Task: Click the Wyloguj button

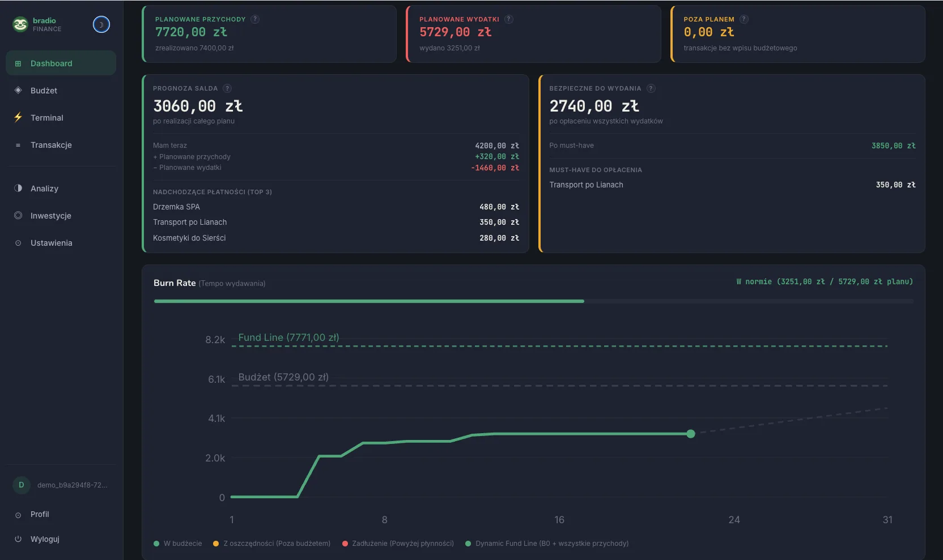Action: click(44, 539)
